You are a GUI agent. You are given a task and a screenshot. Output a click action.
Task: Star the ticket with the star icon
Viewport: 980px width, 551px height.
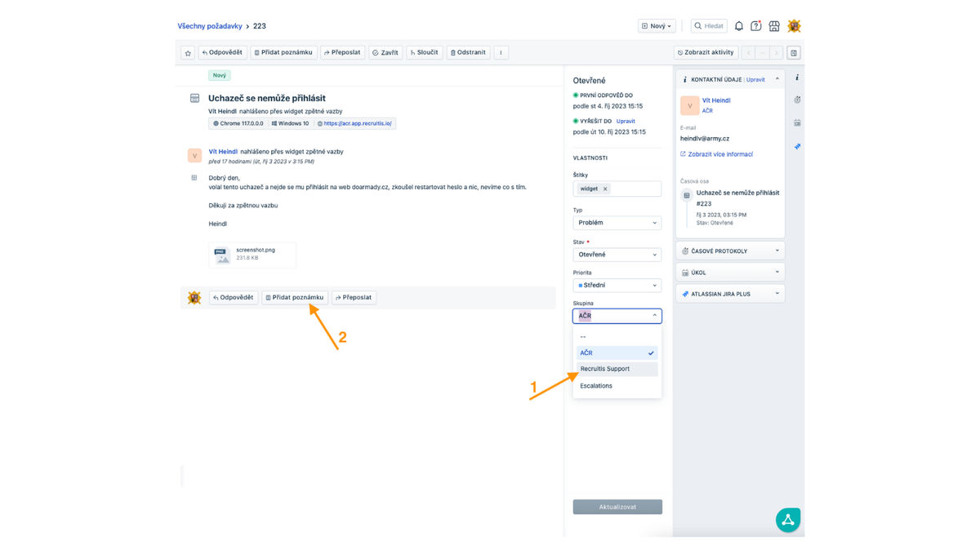pos(188,53)
